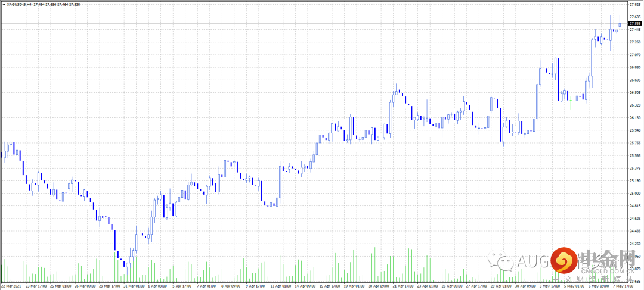
Task: Click the 26.505 price axis label
Action: tap(635, 92)
